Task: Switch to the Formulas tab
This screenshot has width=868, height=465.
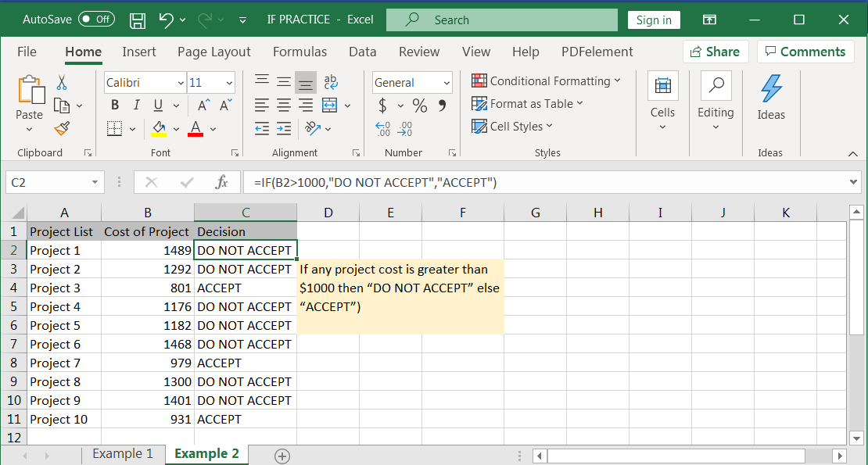Action: click(299, 52)
